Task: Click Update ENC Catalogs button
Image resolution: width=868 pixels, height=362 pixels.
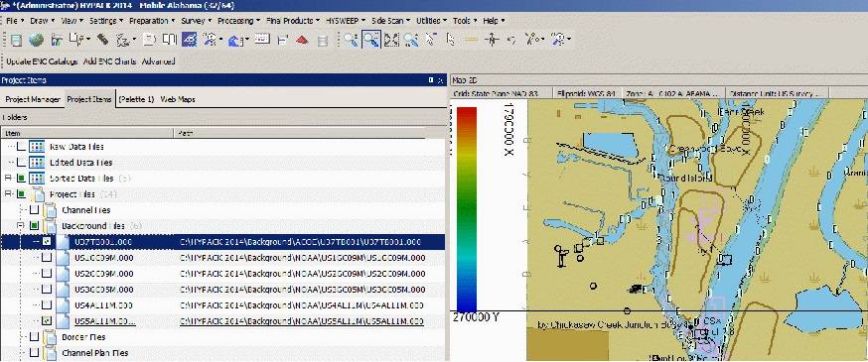Action: [x=42, y=61]
